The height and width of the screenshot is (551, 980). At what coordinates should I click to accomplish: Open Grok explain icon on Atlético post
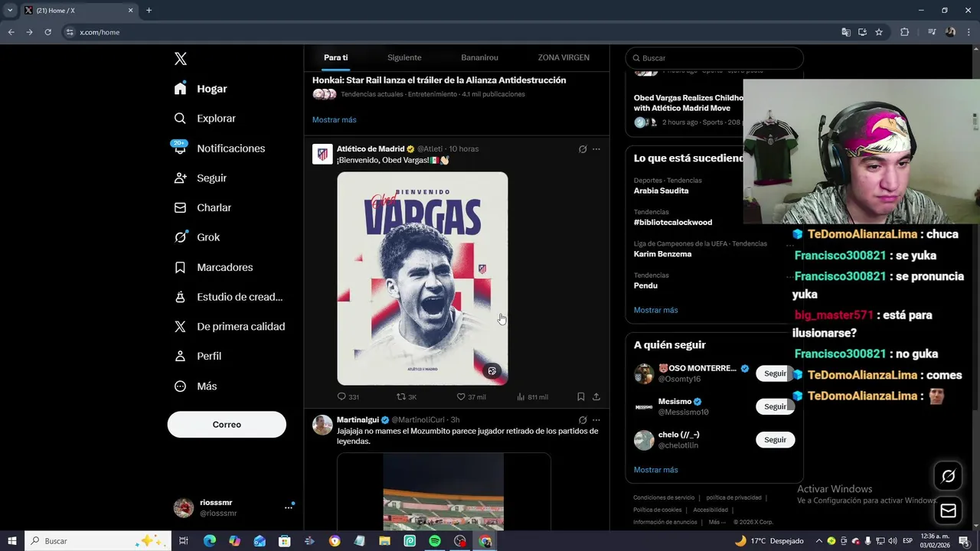click(583, 149)
